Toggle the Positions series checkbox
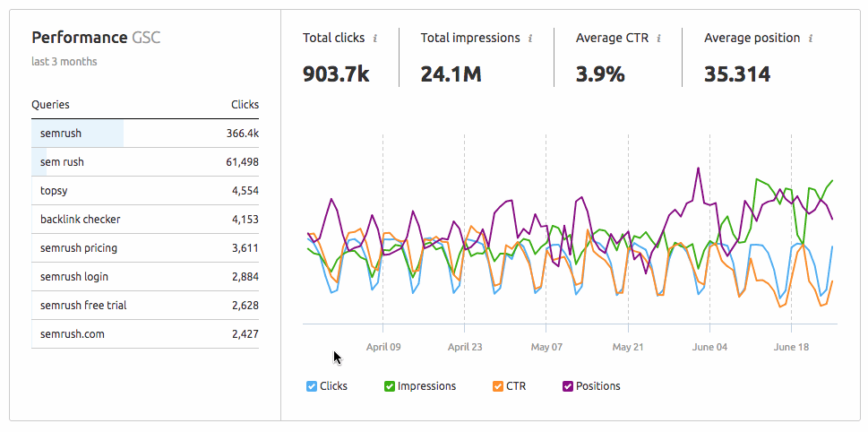 tap(567, 386)
